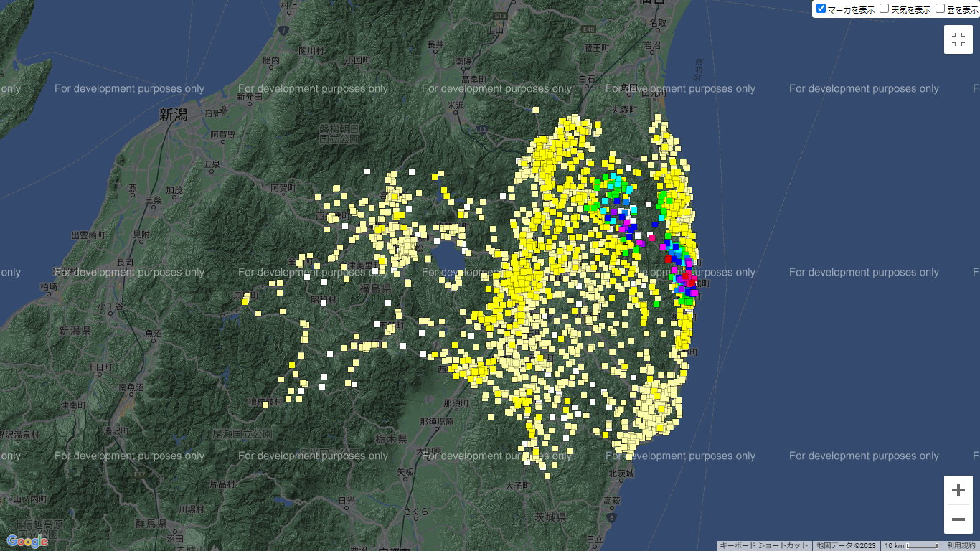This screenshot has height=551, width=980.
Task: Click the 五泉 city label
Action: point(212,164)
